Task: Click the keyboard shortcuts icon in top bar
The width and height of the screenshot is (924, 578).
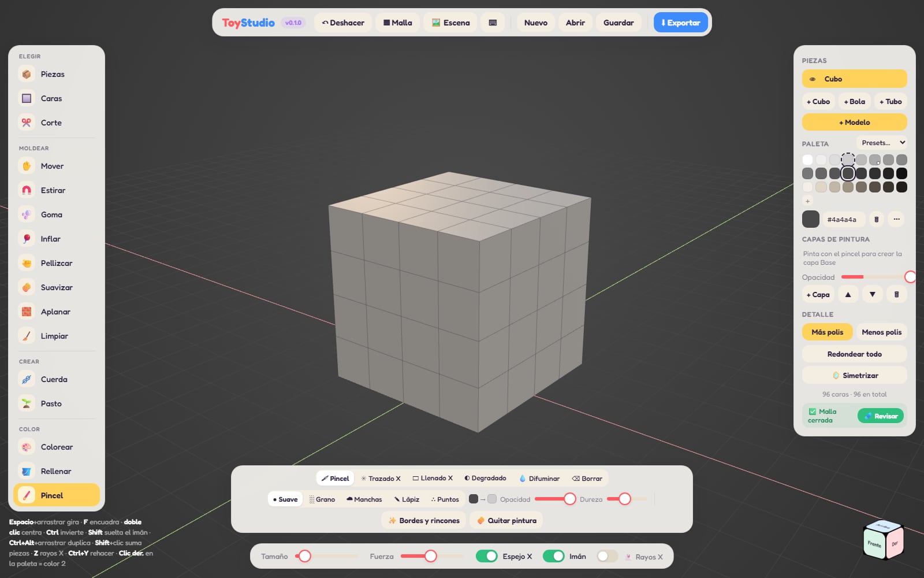Action: (x=493, y=23)
